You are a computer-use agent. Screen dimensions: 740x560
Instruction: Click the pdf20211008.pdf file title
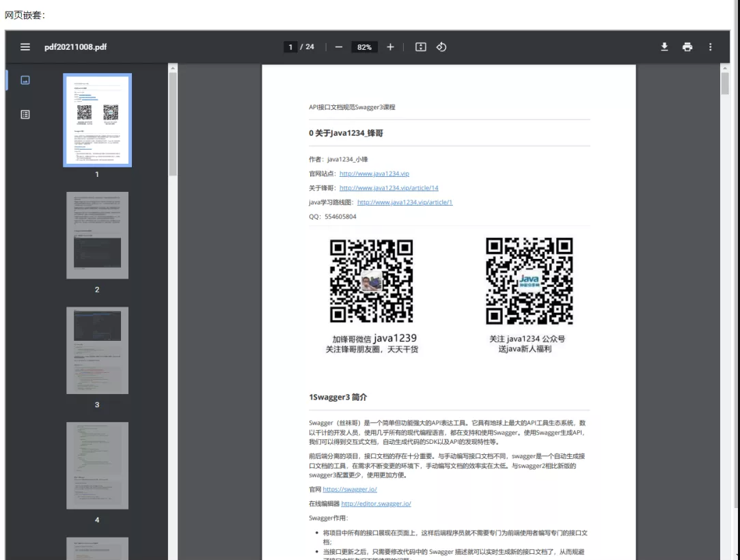76,46
